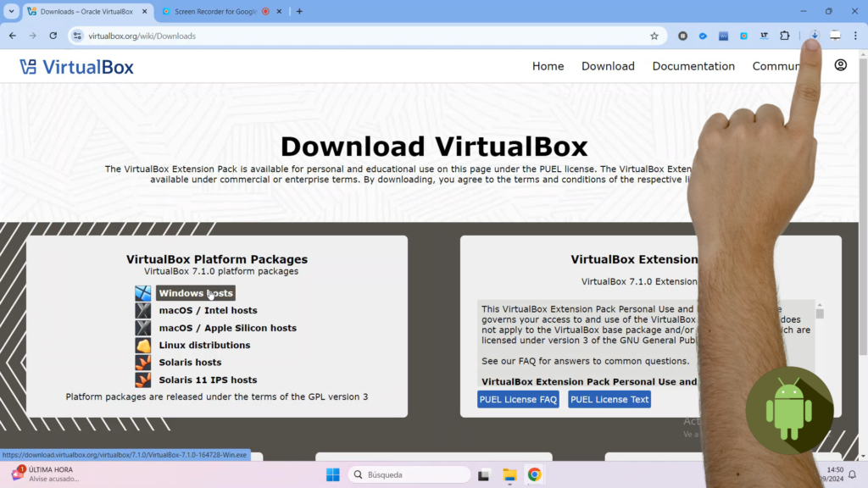Click the taskbar search box
Image resolution: width=868 pixels, height=488 pixels.
click(409, 474)
